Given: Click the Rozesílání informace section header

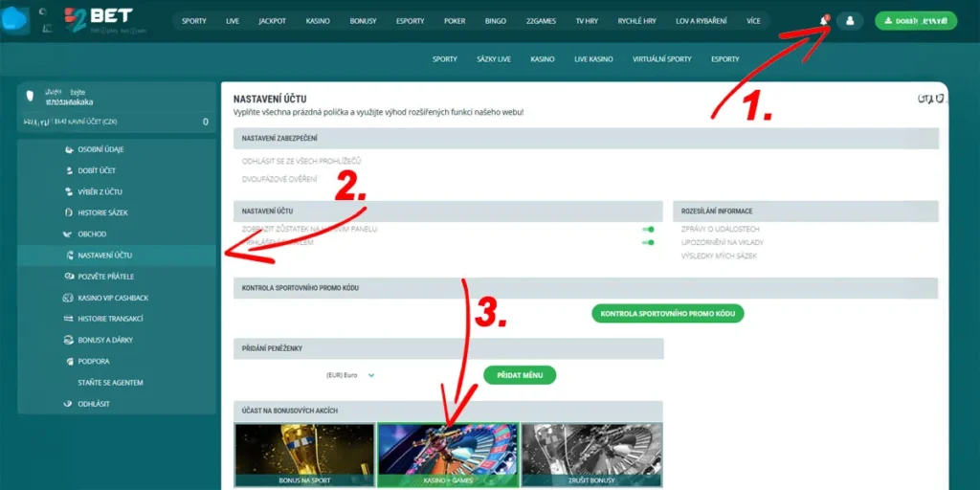Looking at the screenshot, I should (806, 212).
